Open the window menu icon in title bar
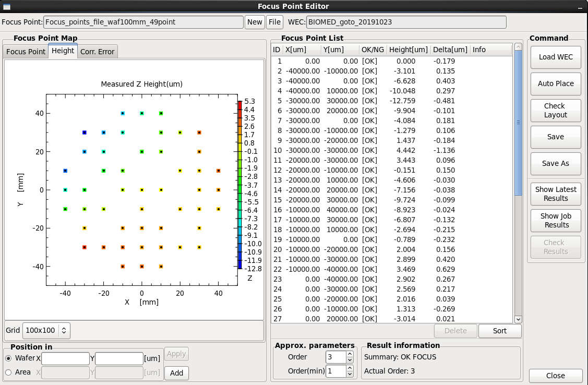Screen dimensions: 588x385 [6, 6]
